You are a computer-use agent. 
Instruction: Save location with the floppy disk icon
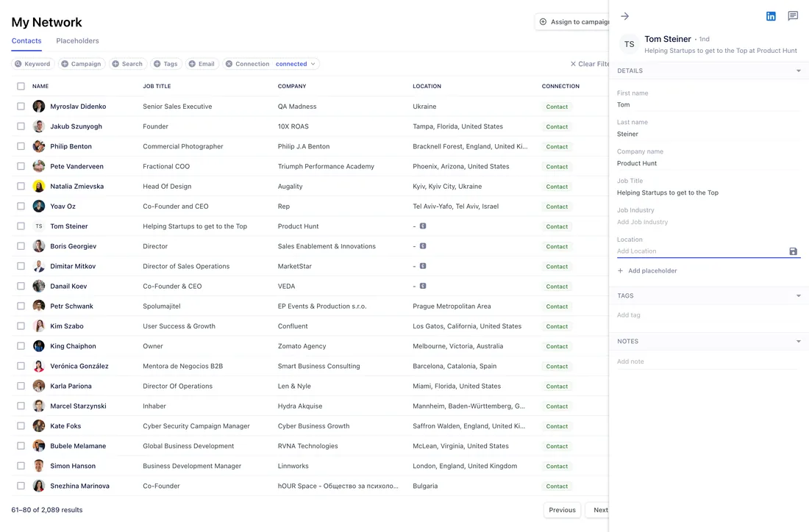793,251
